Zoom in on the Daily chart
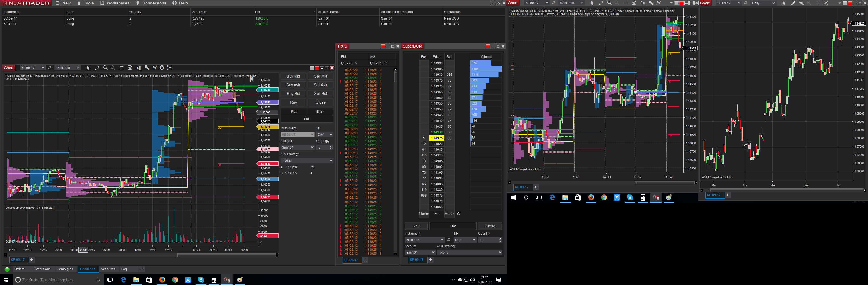868x285 pixels. click(801, 3)
